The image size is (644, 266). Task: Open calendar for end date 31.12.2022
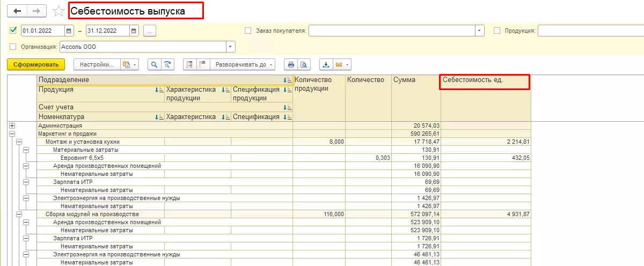pos(134,31)
